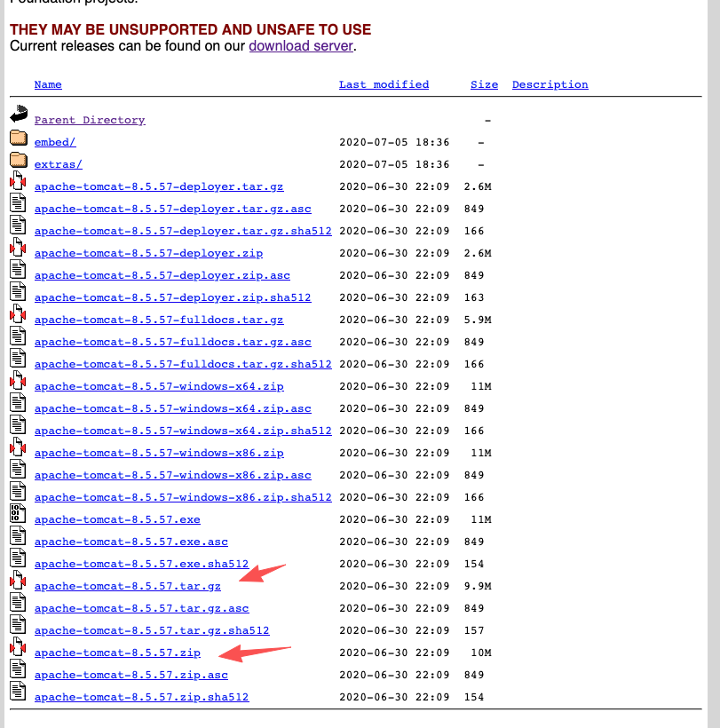This screenshot has height=728, width=720.
Task: Sort listing by Size column header
Action: pos(484,84)
